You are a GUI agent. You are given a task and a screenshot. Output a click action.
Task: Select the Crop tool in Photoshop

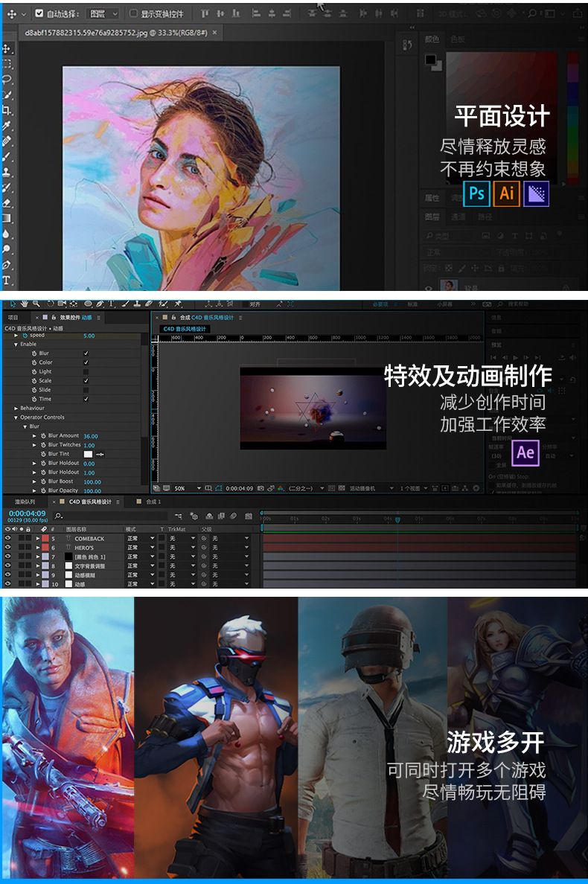(7, 110)
